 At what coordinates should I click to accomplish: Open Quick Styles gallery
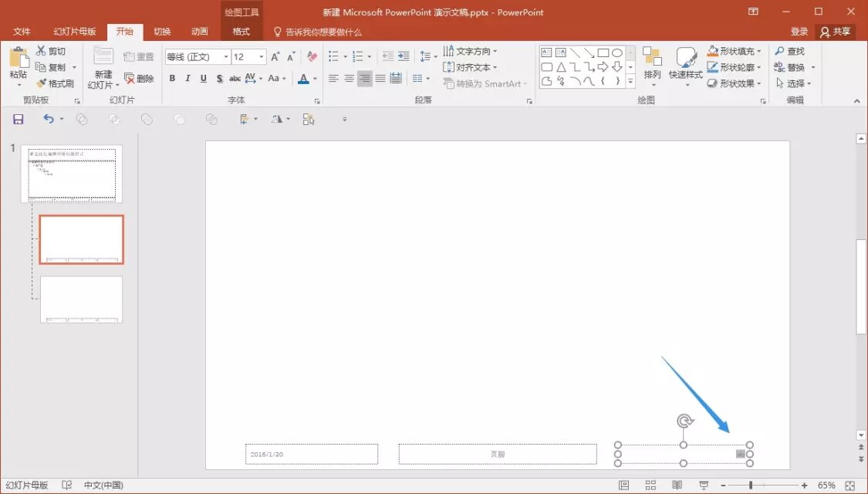(x=685, y=67)
